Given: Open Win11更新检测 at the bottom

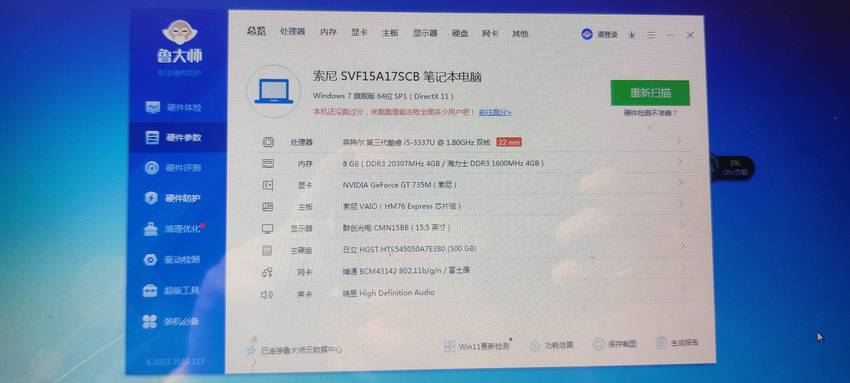Looking at the screenshot, I should (477, 346).
